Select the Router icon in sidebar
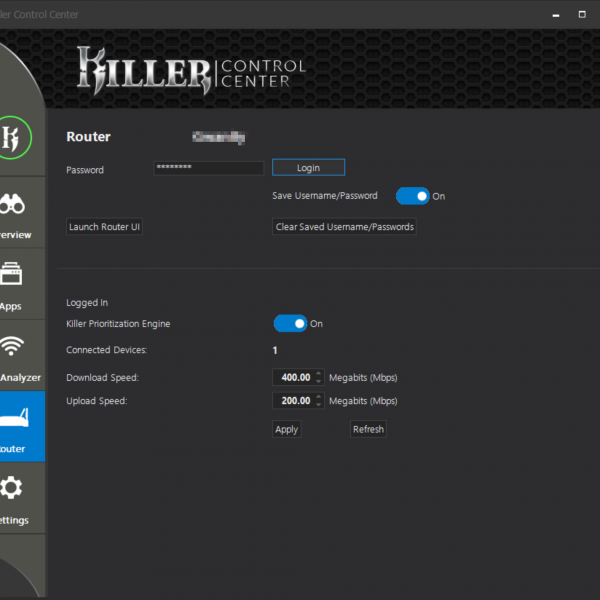The image size is (600, 600). click(x=14, y=418)
